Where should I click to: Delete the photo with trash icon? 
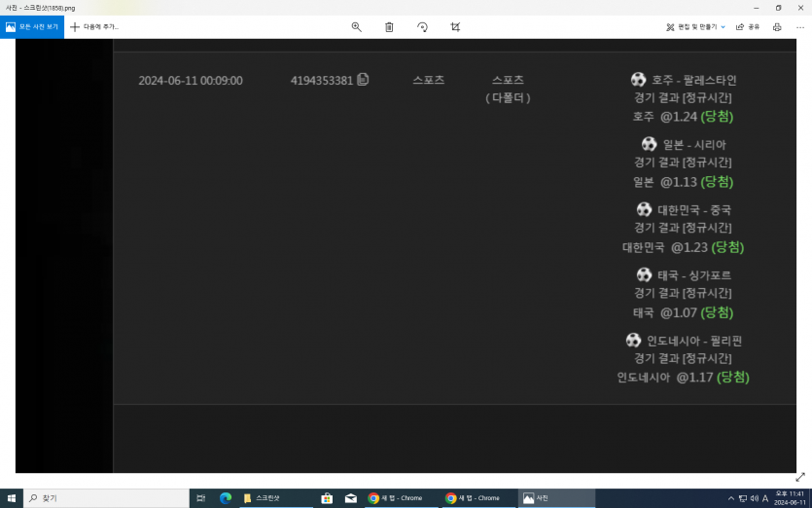pyautogui.click(x=389, y=27)
